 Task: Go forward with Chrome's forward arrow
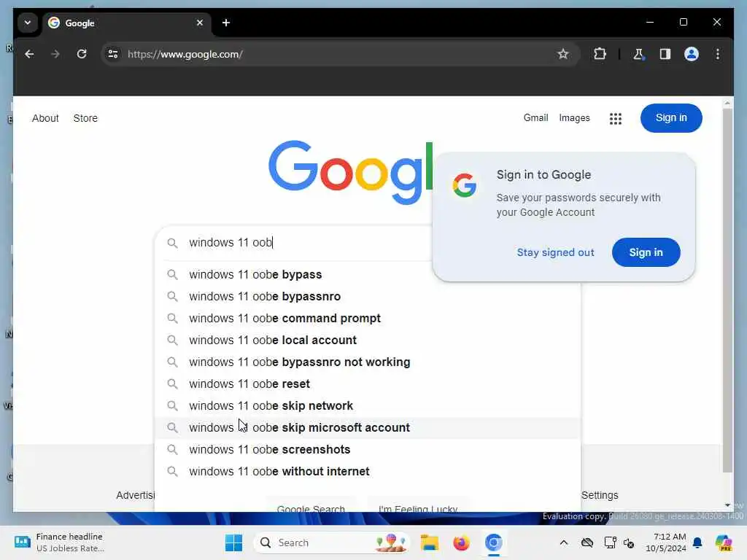click(x=55, y=54)
